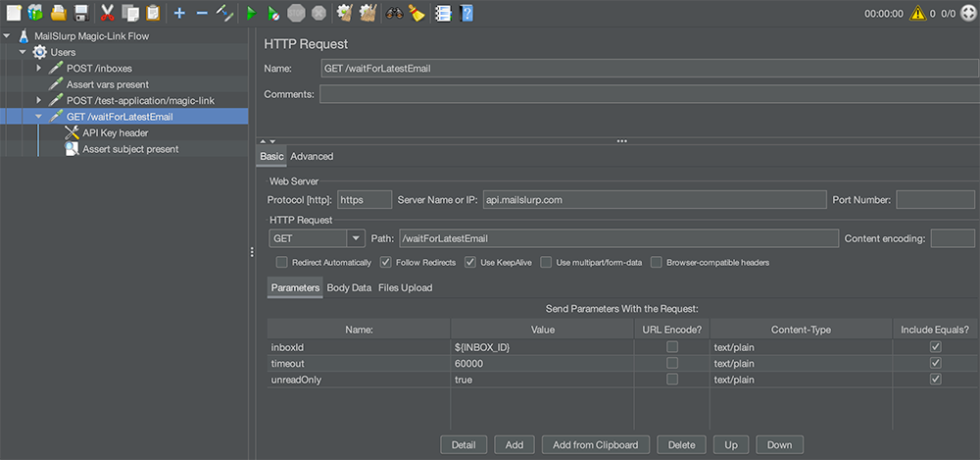Screen dimensions: 980x460
Task: Select the Assert subject present magnifier icon
Action: [72, 149]
